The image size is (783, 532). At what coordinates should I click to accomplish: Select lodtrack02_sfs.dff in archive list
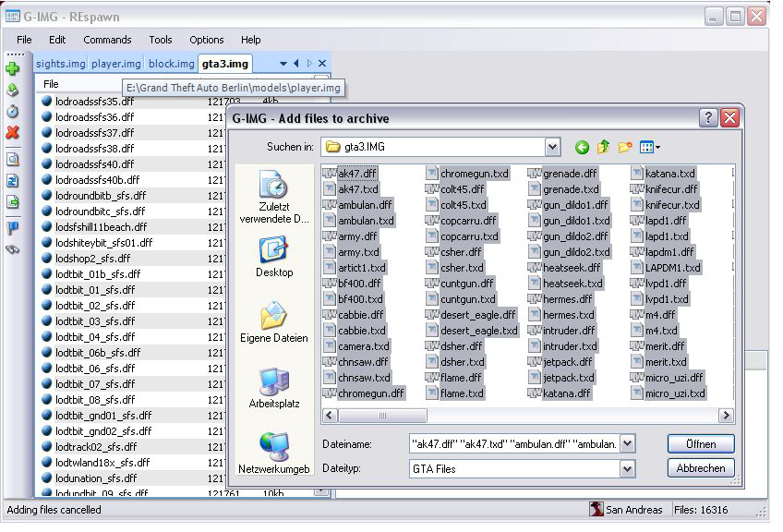point(96,447)
